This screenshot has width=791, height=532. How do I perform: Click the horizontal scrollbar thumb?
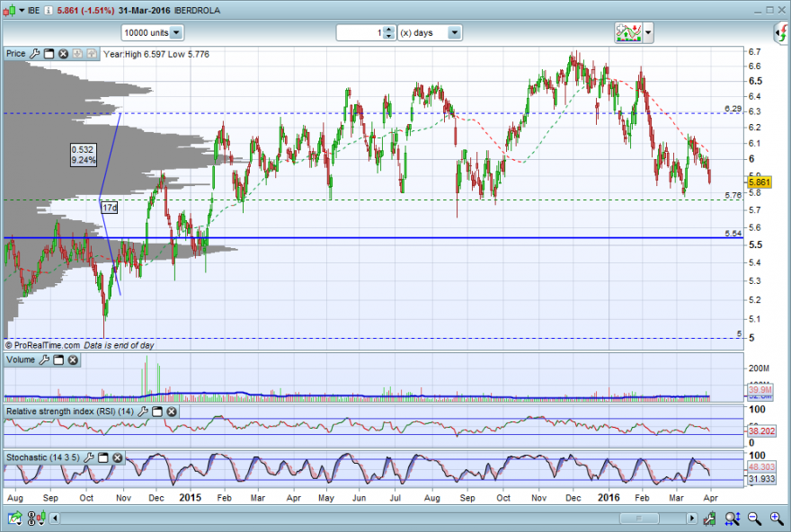[639, 518]
